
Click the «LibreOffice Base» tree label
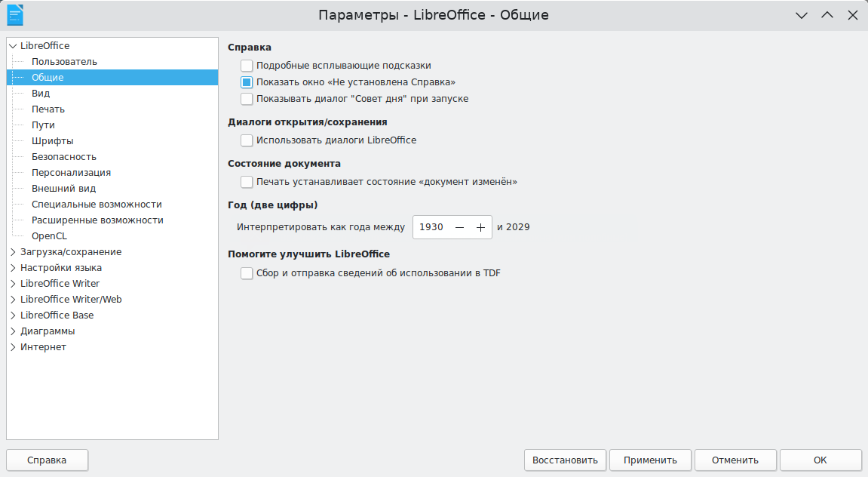[57, 315]
